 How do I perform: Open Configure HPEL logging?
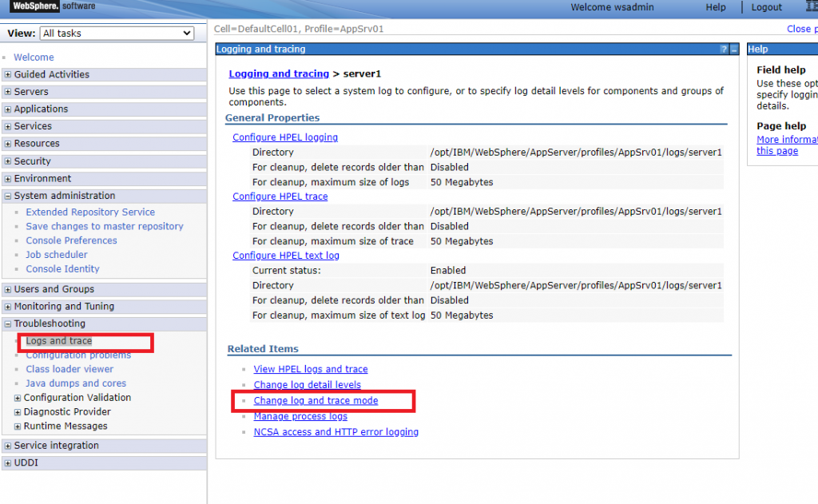click(285, 137)
